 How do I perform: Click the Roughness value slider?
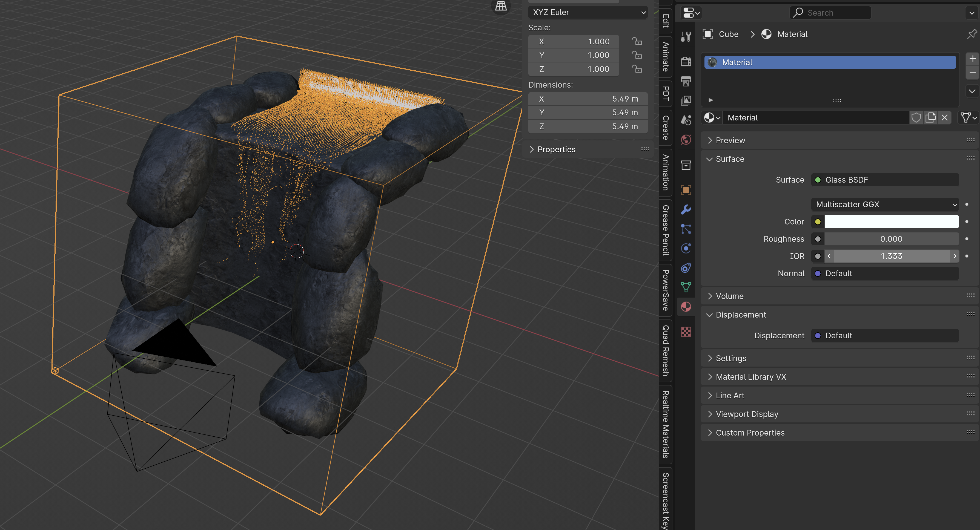pyautogui.click(x=891, y=239)
